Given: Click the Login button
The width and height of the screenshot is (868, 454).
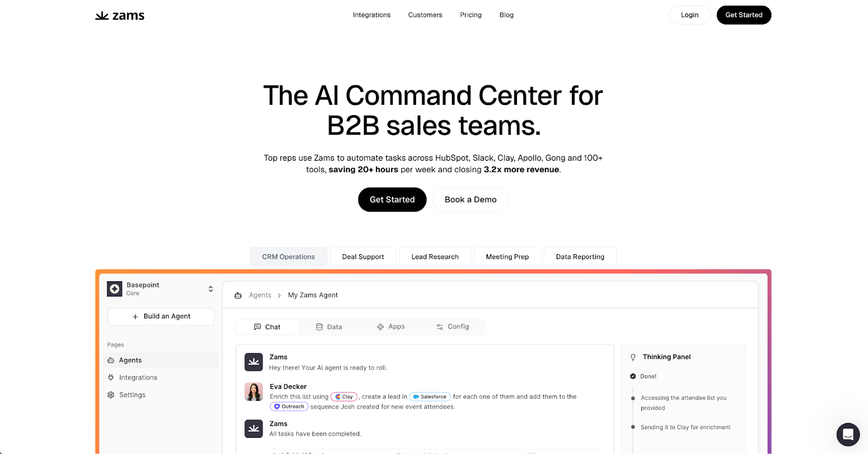Looking at the screenshot, I should [690, 15].
